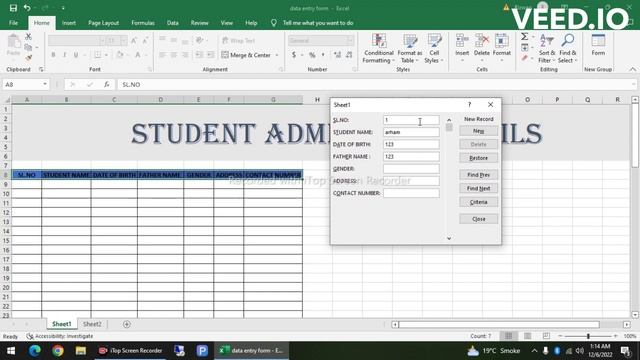This screenshot has height=360, width=640.
Task: Open the Number Format dropdown
Action: point(350,40)
